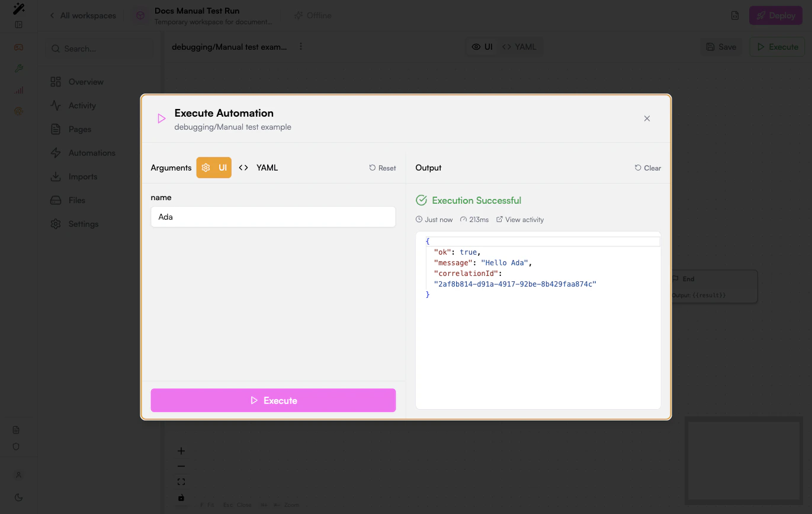
Task: Click the Execution Successful check icon
Action: tap(421, 200)
